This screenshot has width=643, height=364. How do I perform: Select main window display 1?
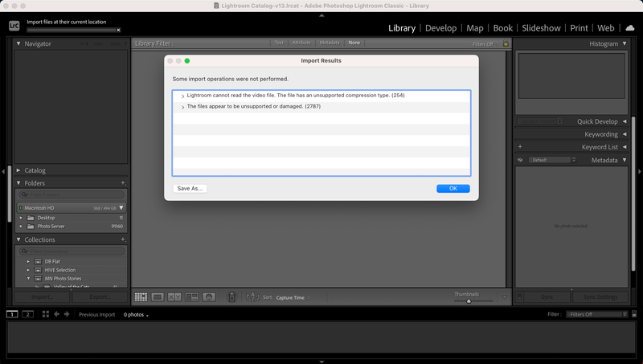[12, 314]
